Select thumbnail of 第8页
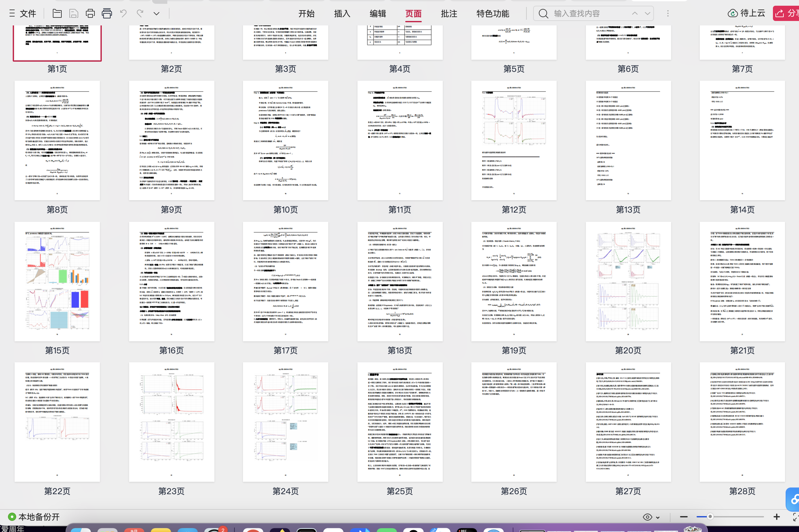 click(x=57, y=140)
